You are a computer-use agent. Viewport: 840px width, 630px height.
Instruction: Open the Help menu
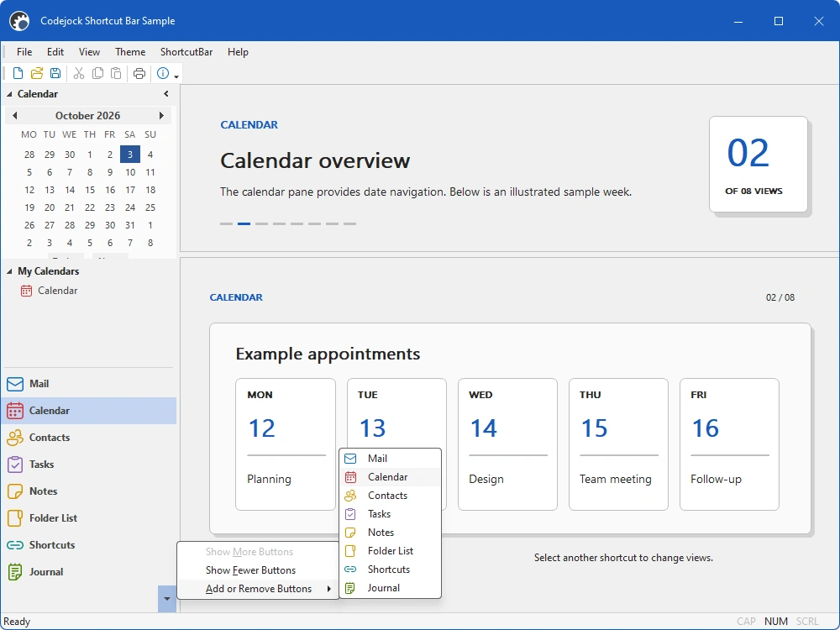pyautogui.click(x=238, y=52)
